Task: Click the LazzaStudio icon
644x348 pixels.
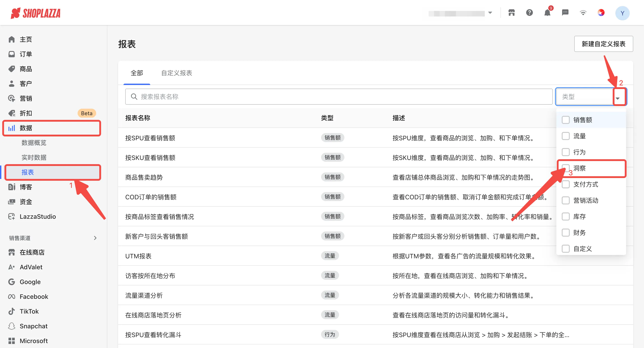Action: click(11, 216)
